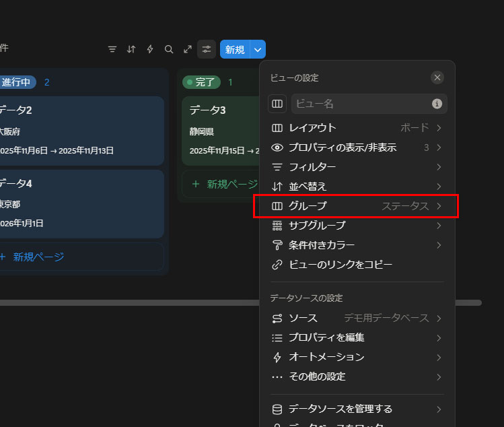Viewport: 504px width, 427px height.
Task: Open the グループ menu item
Action: [x=357, y=206]
